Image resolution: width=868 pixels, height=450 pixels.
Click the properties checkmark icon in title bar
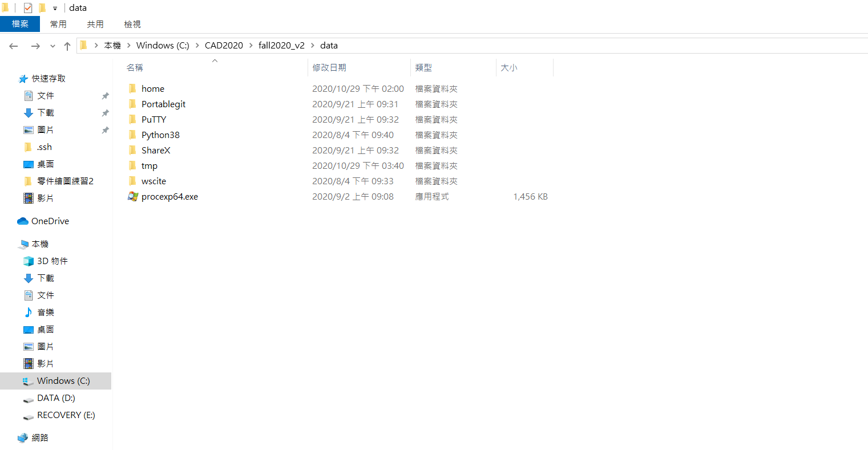[x=28, y=8]
